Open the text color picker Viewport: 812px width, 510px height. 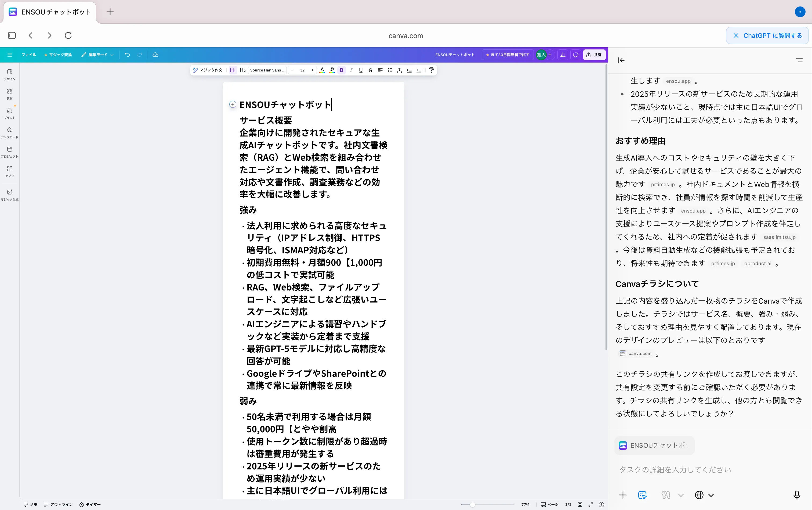point(322,70)
